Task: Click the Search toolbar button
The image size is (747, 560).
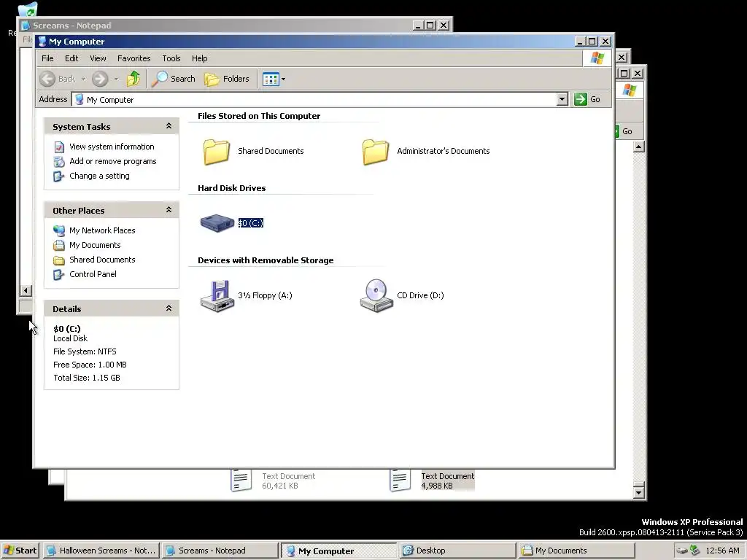Action: 174,79
